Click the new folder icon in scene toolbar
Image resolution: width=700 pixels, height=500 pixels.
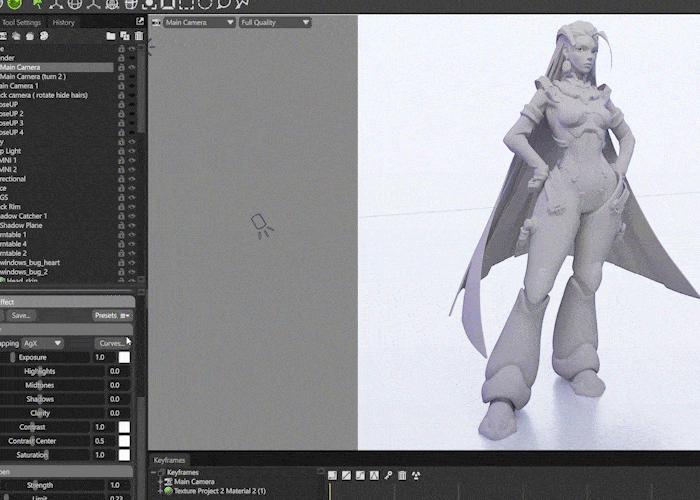(x=111, y=36)
